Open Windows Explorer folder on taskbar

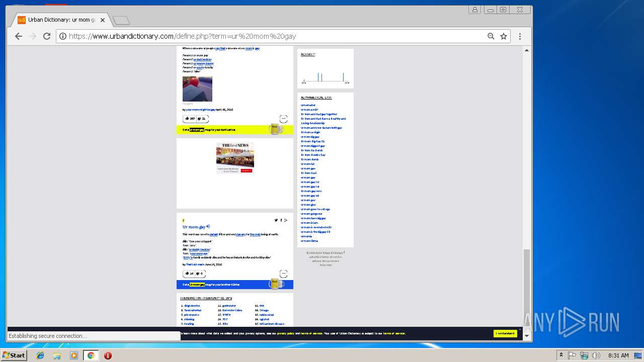[57, 355]
